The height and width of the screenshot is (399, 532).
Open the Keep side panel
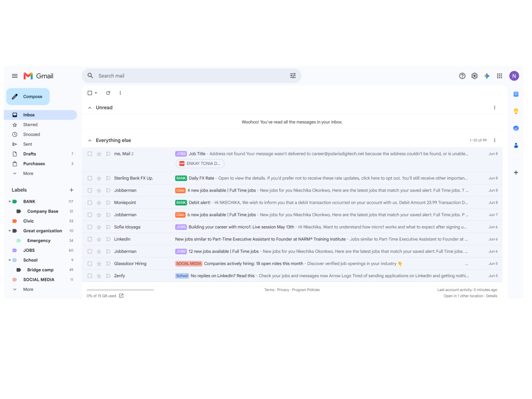[x=516, y=111]
